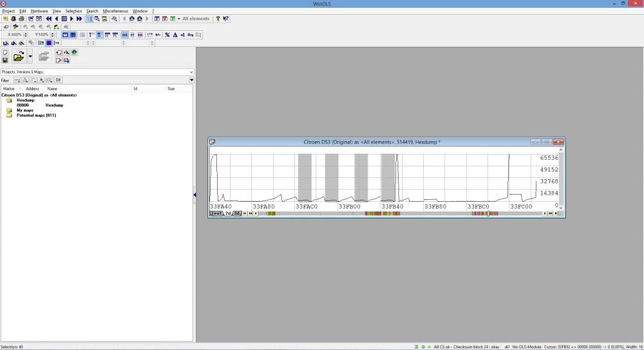This screenshot has width=644, height=350.
Task: Open the All elements dropdown arrow
Action: 179,19
